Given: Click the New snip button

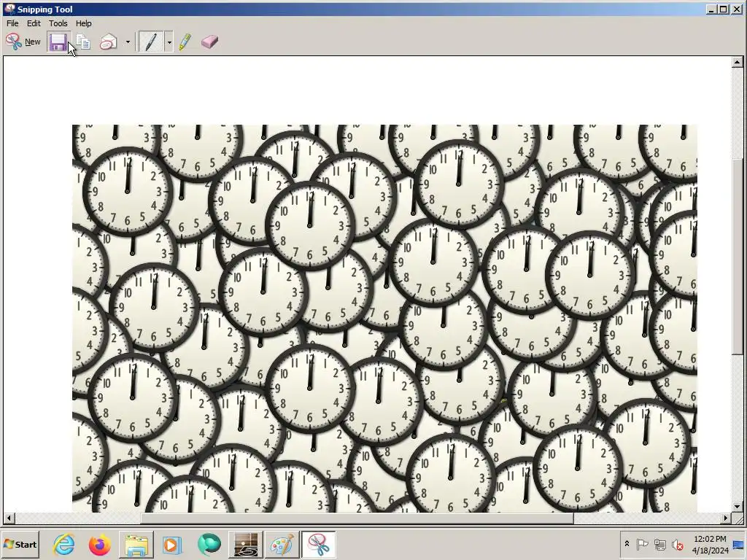Looking at the screenshot, I should pos(23,42).
